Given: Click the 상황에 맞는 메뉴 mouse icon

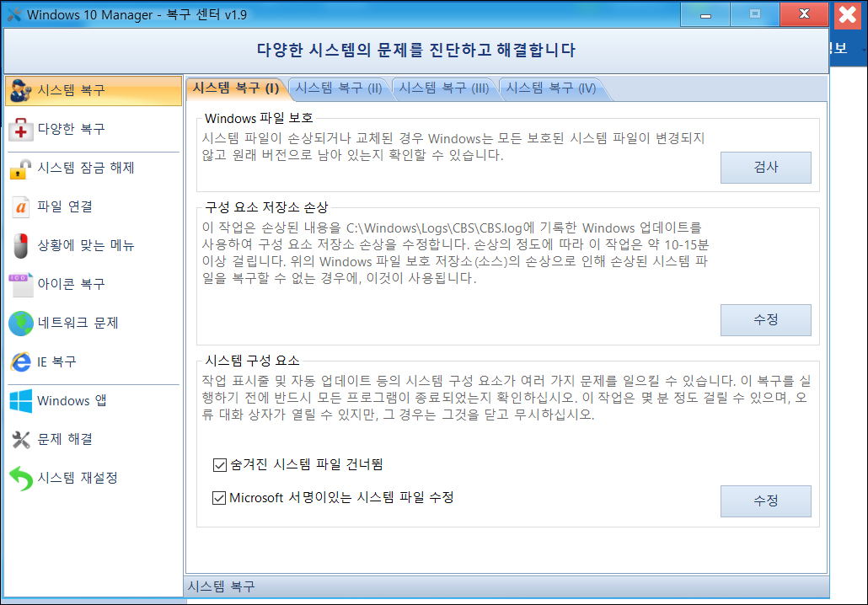Looking at the screenshot, I should click(21, 246).
